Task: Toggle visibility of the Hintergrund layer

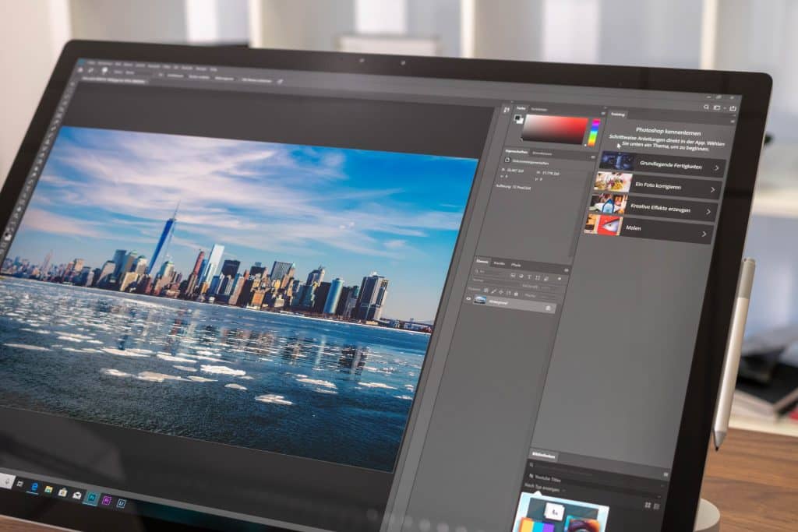Action: (x=468, y=298)
